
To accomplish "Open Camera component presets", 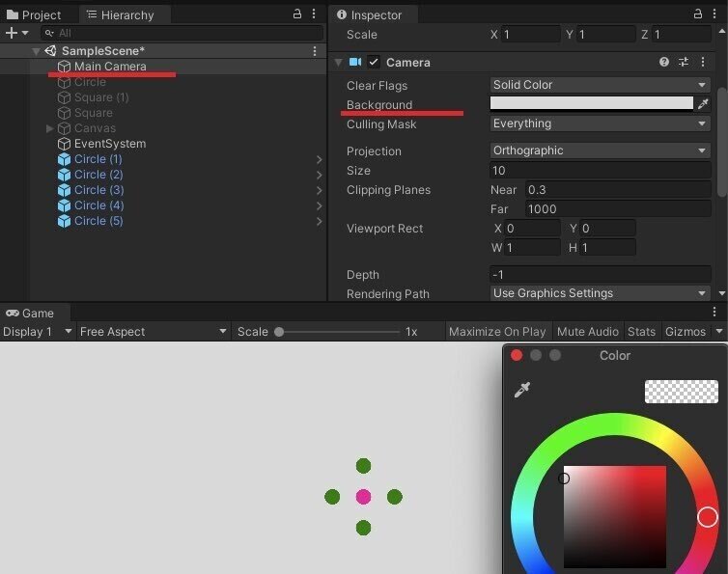I will coord(684,62).
